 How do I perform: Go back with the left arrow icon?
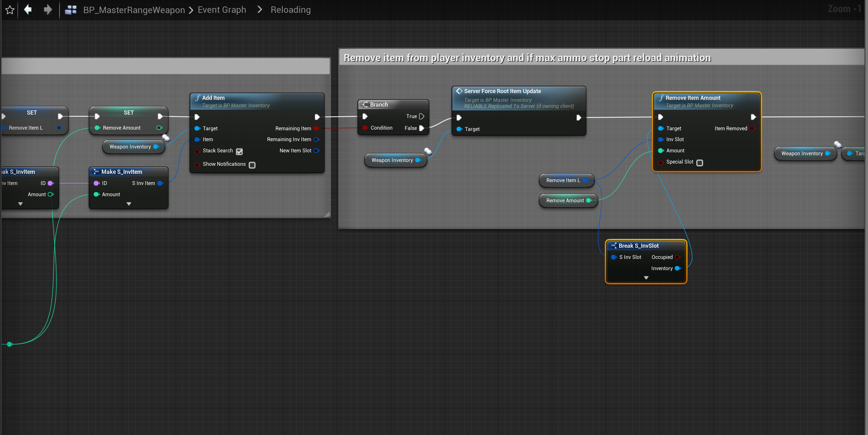pyautogui.click(x=28, y=9)
